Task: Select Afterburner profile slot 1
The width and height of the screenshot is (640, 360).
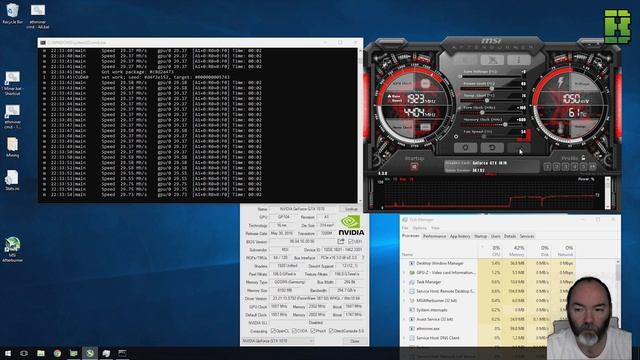Action: pyautogui.click(x=547, y=167)
